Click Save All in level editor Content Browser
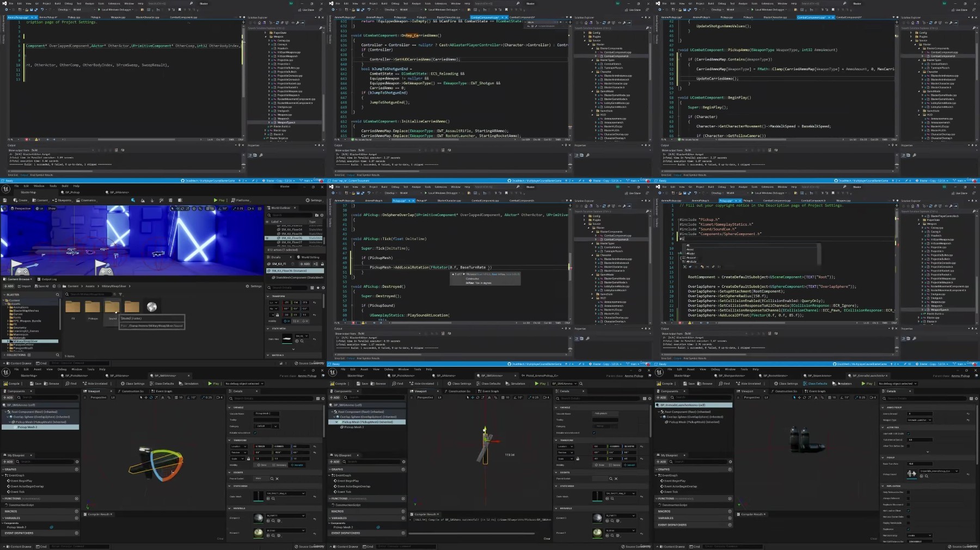Screen dimensions: 980x550 coord(41,286)
